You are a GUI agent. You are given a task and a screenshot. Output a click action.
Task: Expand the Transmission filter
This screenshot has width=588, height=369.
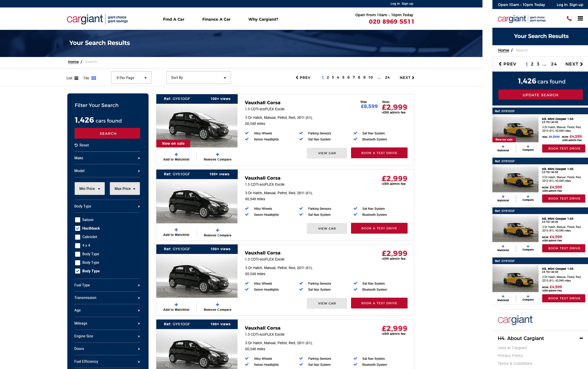click(x=107, y=298)
